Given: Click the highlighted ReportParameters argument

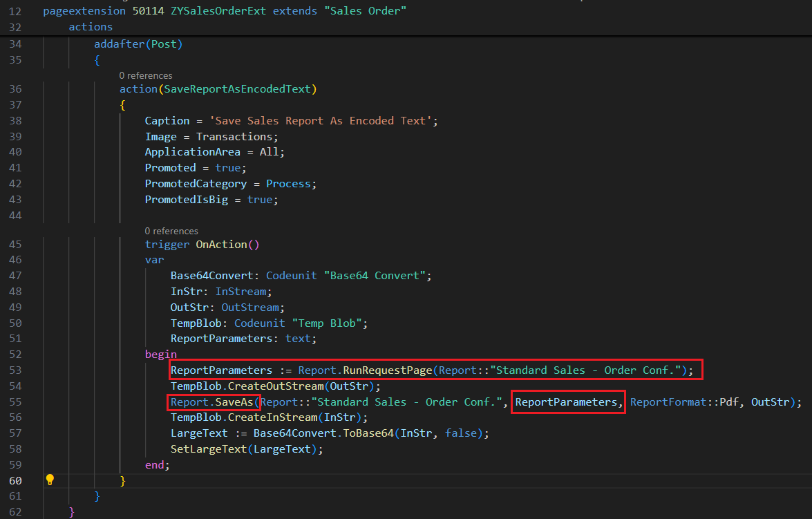Looking at the screenshot, I should coord(567,402).
